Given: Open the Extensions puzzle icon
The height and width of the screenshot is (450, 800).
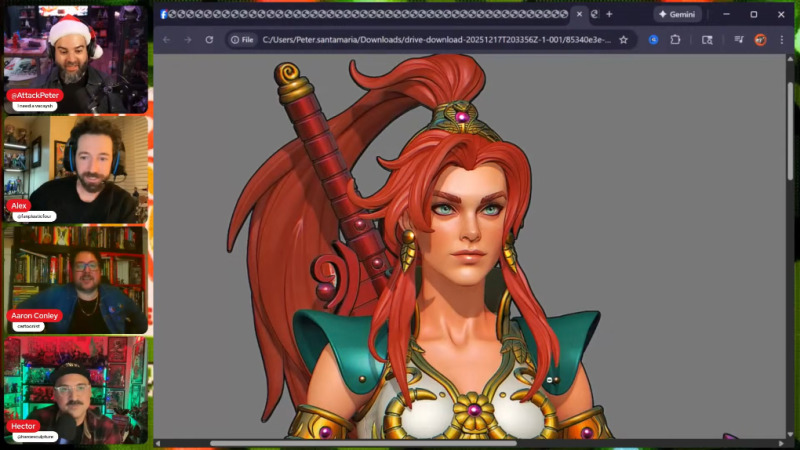Looking at the screenshot, I should pyautogui.click(x=675, y=40).
